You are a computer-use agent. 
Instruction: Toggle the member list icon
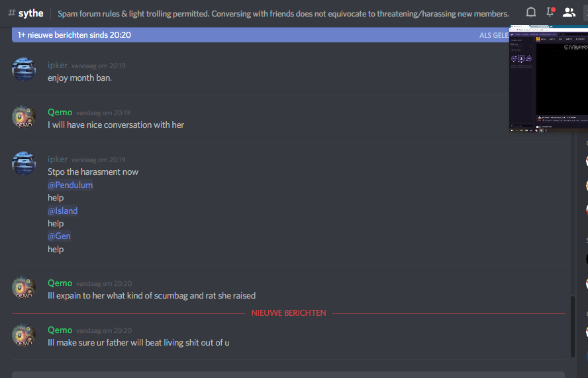coord(569,13)
